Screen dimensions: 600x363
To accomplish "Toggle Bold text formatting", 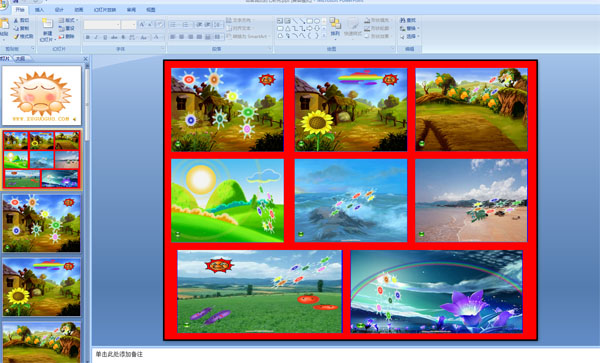I will (88, 37).
